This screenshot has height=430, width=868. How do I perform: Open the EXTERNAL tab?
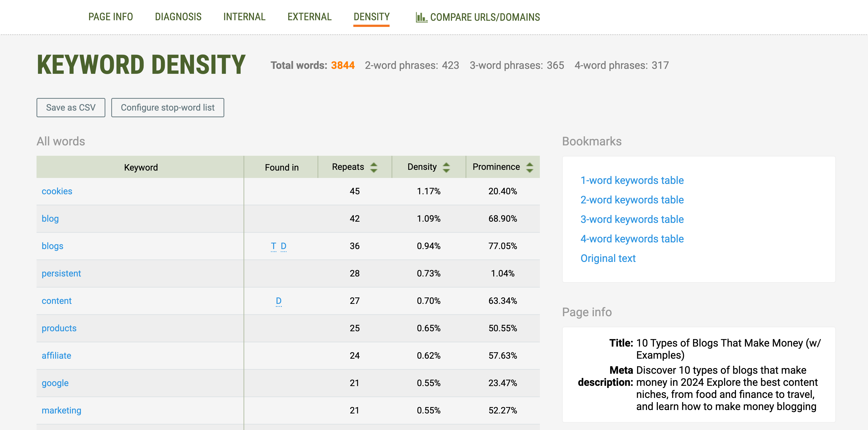coord(309,17)
